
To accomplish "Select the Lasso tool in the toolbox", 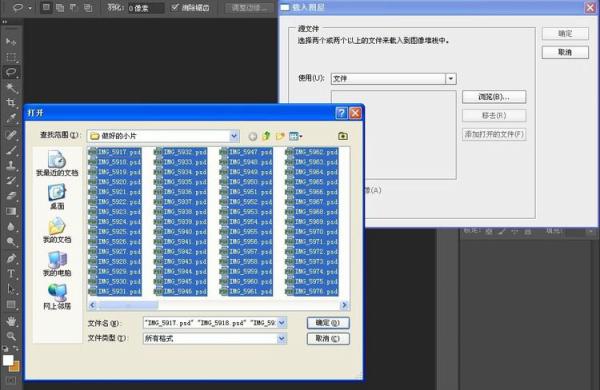I will pyautogui.click(x=11, y=72).
